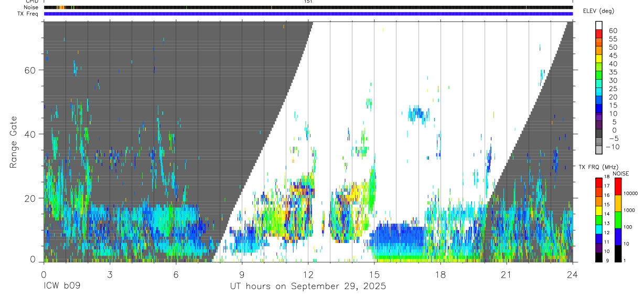Click the orange patch in top Noise strip
The width and height of the screenshot is (644, 297).
tap(61, 7)
